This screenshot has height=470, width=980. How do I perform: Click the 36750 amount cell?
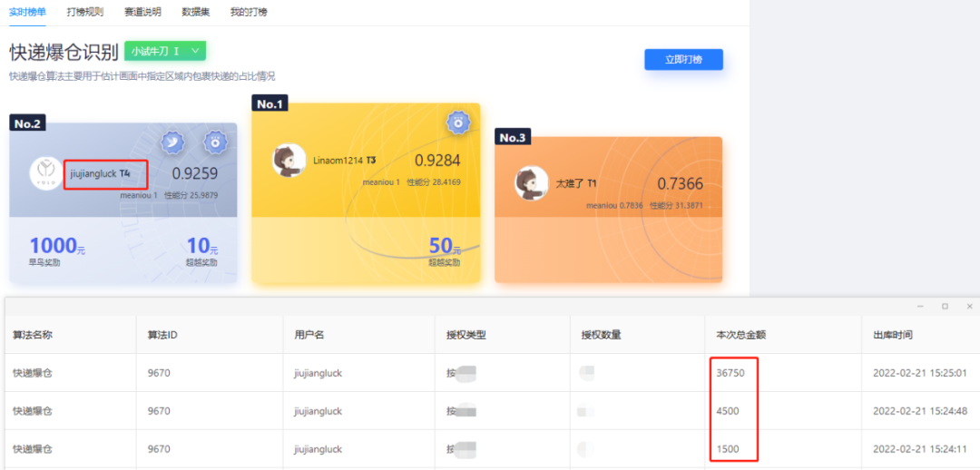(x=730, y=373)
